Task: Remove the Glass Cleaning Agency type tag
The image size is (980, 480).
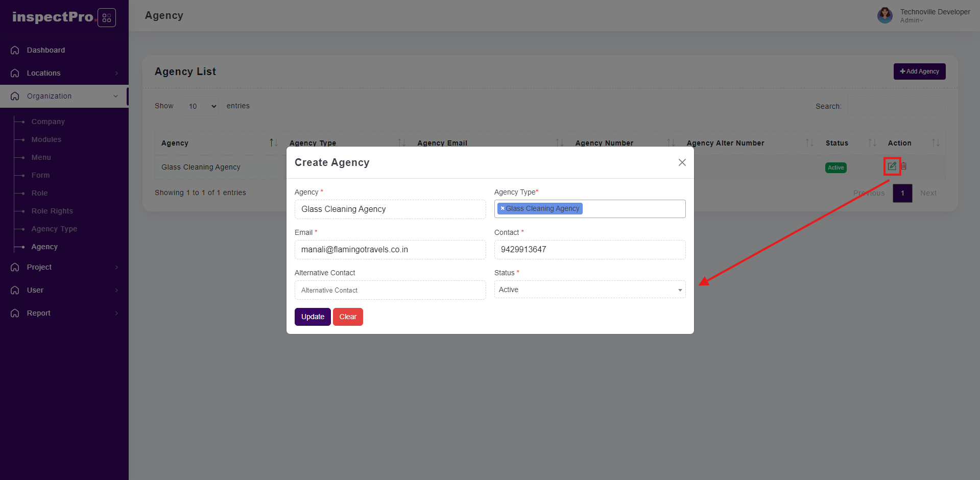Action: tap(503, 208)
